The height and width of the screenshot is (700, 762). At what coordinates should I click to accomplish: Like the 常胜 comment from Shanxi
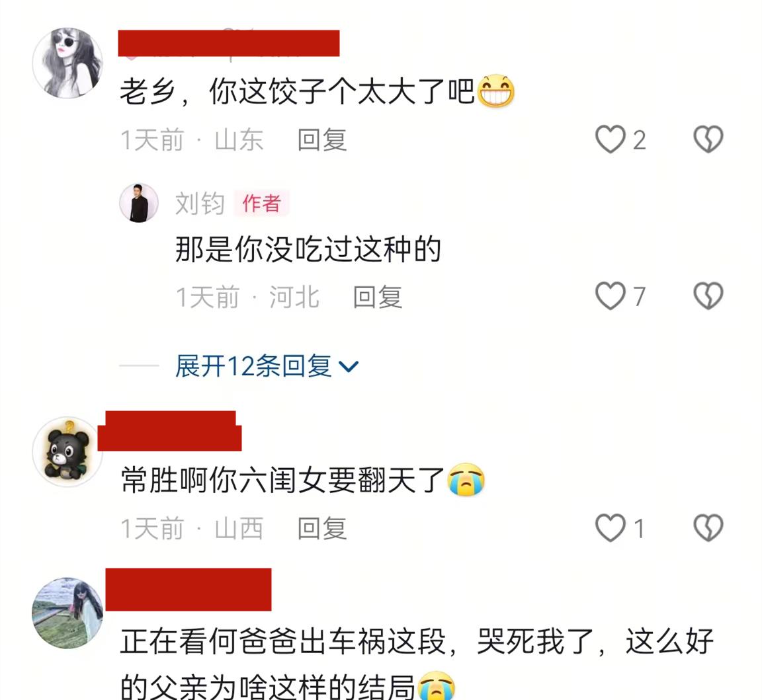[x=611, y=527]
